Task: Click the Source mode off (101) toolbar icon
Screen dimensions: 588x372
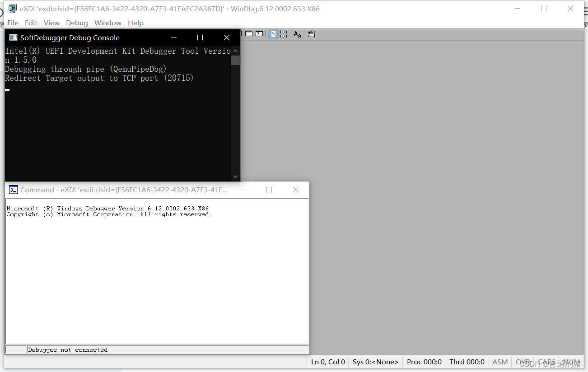Action: [284, 34]
